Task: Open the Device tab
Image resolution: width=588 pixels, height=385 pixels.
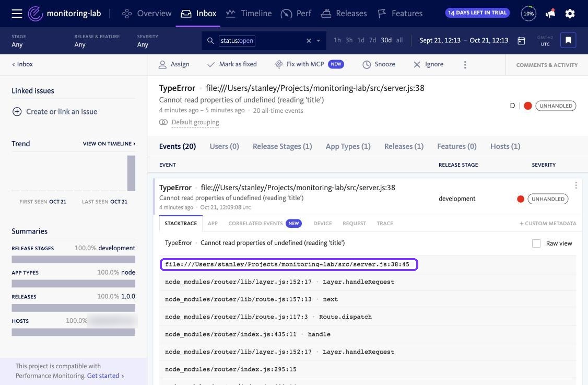Action: point(323,223)
